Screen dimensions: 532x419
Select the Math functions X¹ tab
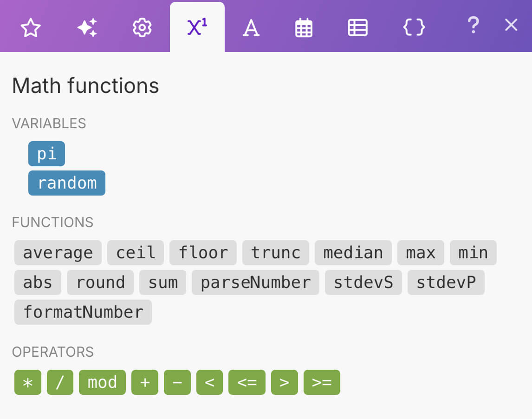[197, 27]
